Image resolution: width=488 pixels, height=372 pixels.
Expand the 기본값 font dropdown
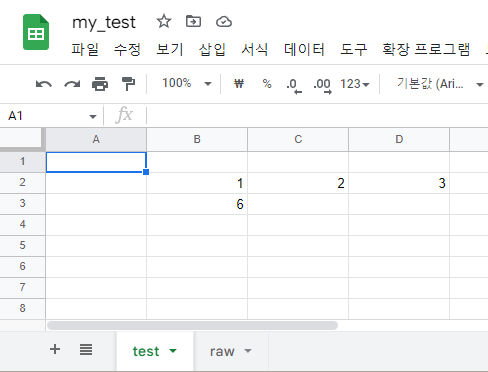[x=440, y=84]
